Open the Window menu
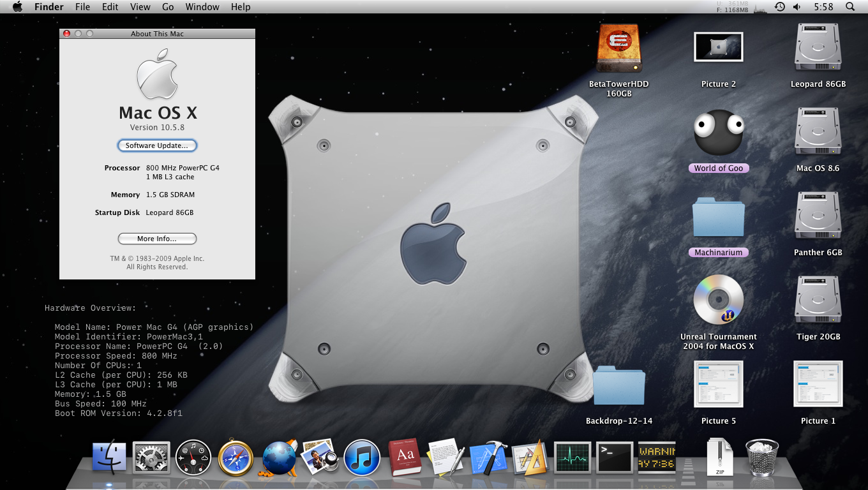This screenshot has height=490, width=868. point(202,7)
